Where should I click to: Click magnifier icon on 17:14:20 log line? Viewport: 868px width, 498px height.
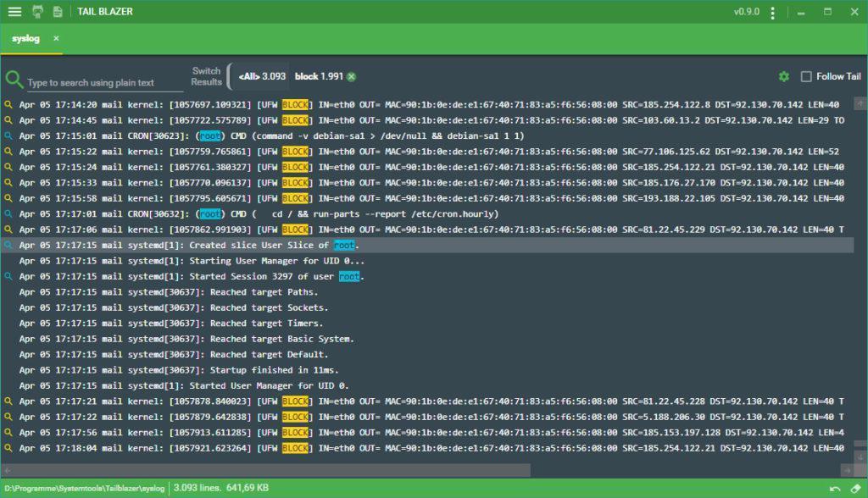(x=8, y=104)
